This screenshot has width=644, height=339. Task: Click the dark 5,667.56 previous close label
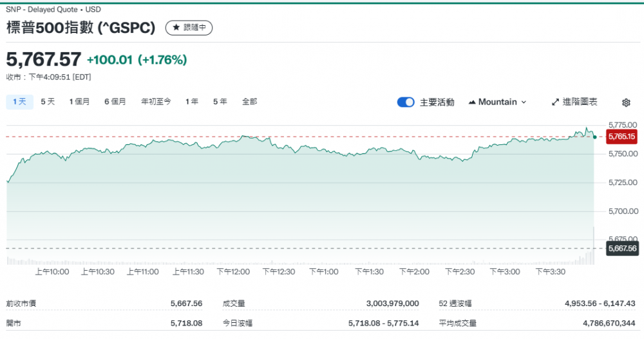pos(621,248)
